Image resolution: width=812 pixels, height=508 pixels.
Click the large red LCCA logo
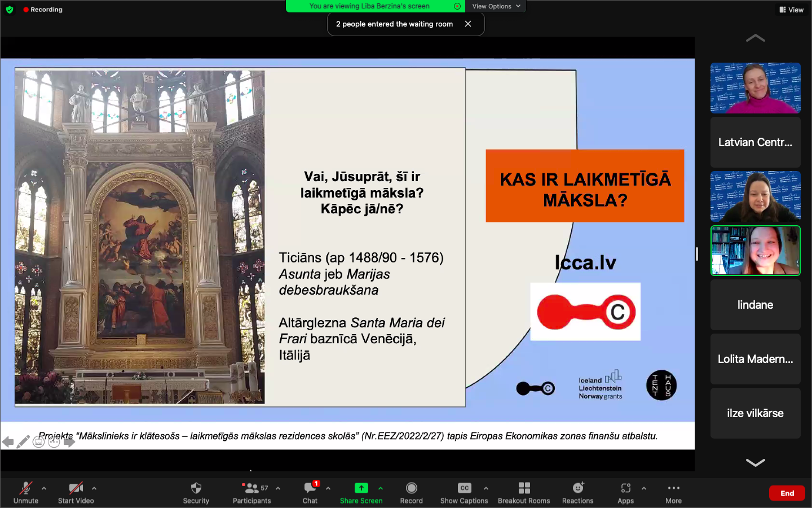pos(585,312)
